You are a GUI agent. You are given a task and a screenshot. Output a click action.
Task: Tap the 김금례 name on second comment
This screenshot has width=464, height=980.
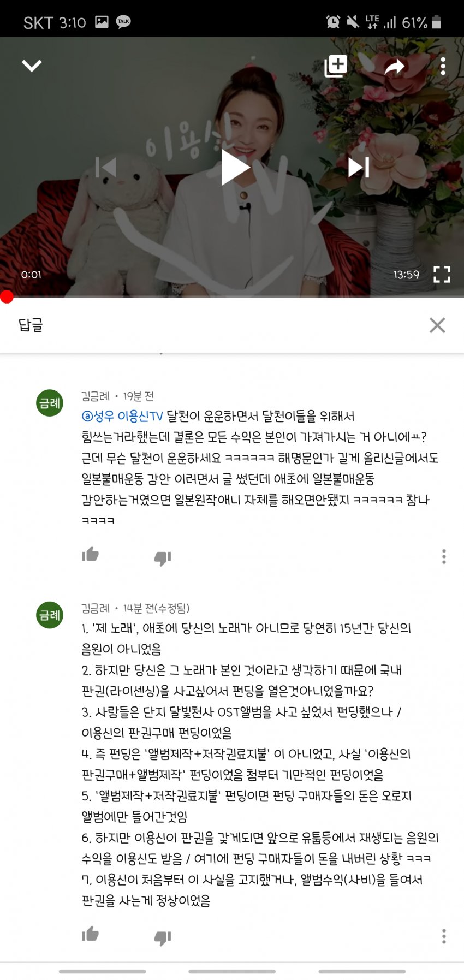click(96, 608)
